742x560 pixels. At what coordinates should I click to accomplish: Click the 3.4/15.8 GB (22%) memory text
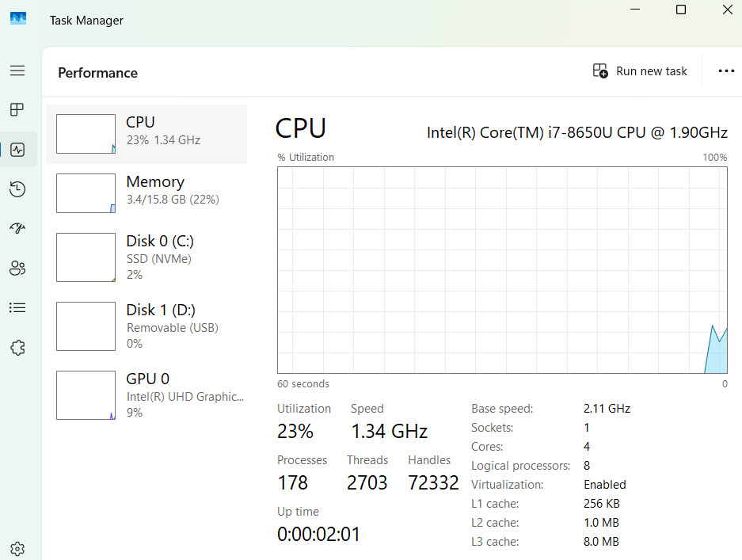(x=173, y=200)
